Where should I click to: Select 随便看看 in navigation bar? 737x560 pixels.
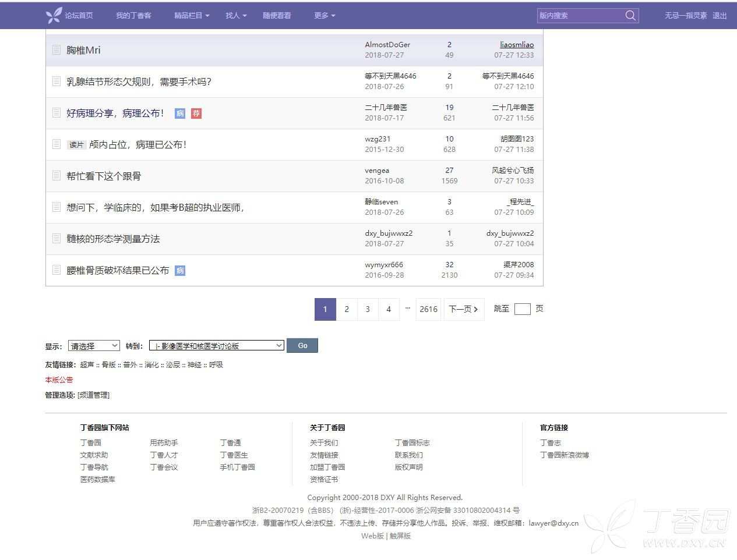click(x=277, y=16)
